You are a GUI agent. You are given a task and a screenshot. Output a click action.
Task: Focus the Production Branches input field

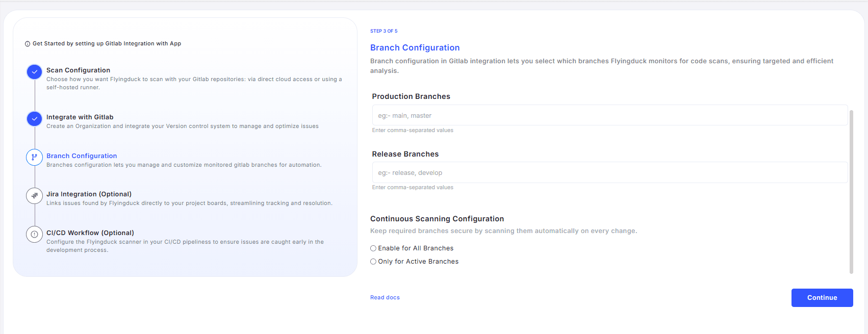click(609, 115)
